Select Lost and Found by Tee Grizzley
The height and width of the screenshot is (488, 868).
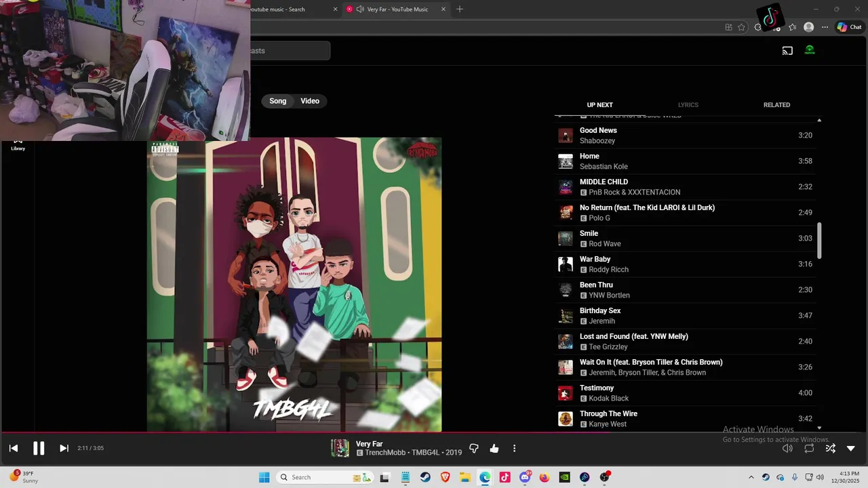coord(685,342)
